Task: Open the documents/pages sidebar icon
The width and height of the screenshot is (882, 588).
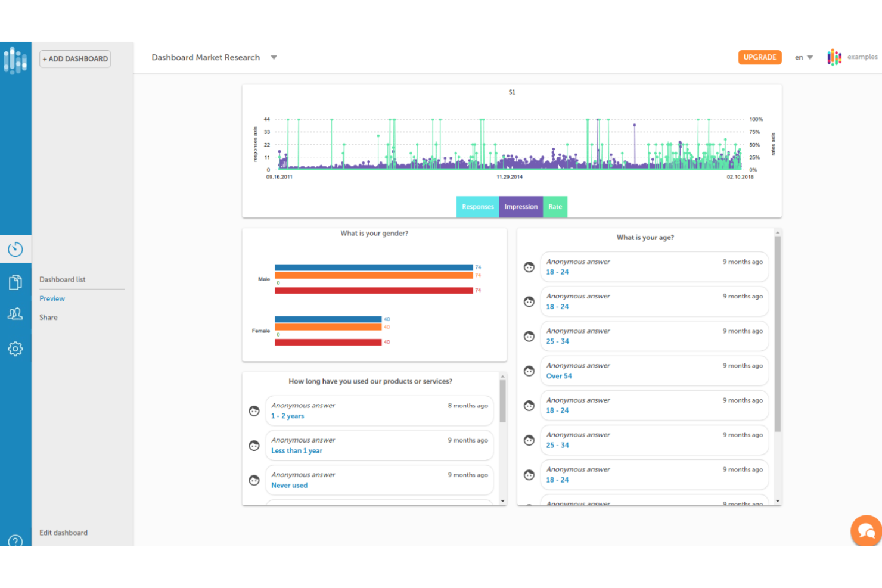Action: [x=15, y=282]
